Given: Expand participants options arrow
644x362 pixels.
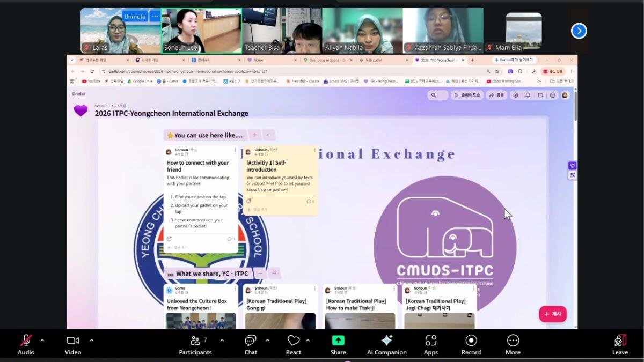Looking at the screenshot, I should 222,340.
